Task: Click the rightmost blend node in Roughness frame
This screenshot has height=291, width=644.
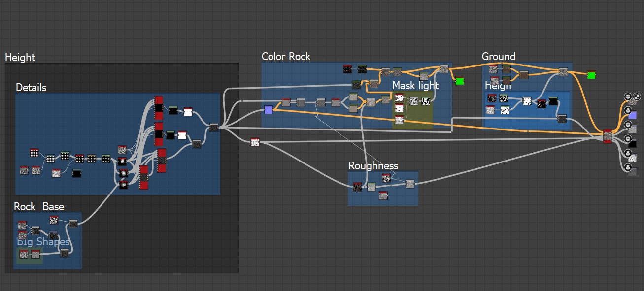Action: pos(409,184)
